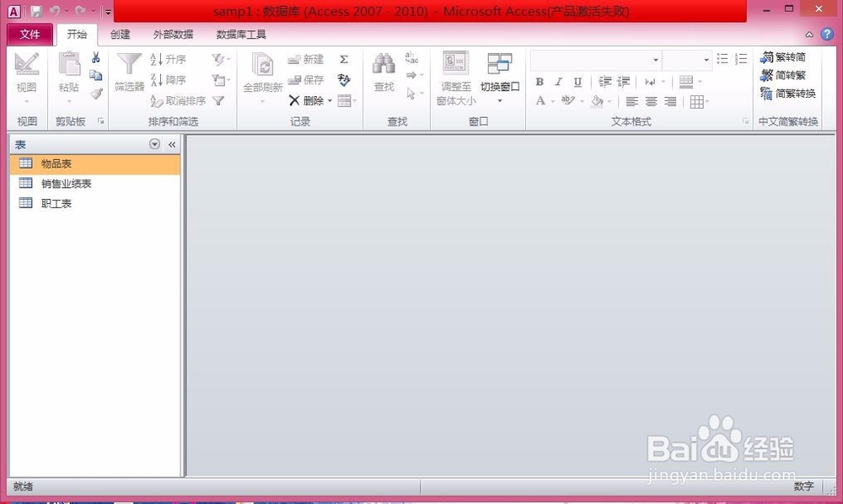Switch to the 外部数据 External Data tab
Screen dimensions: 843x504
point(173,35)
